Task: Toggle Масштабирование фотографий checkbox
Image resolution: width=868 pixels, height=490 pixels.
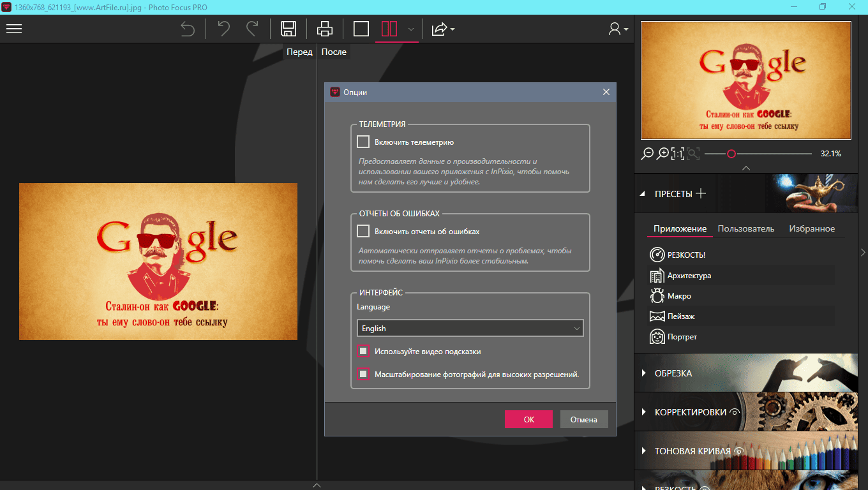Action: [x=363, y=374]
